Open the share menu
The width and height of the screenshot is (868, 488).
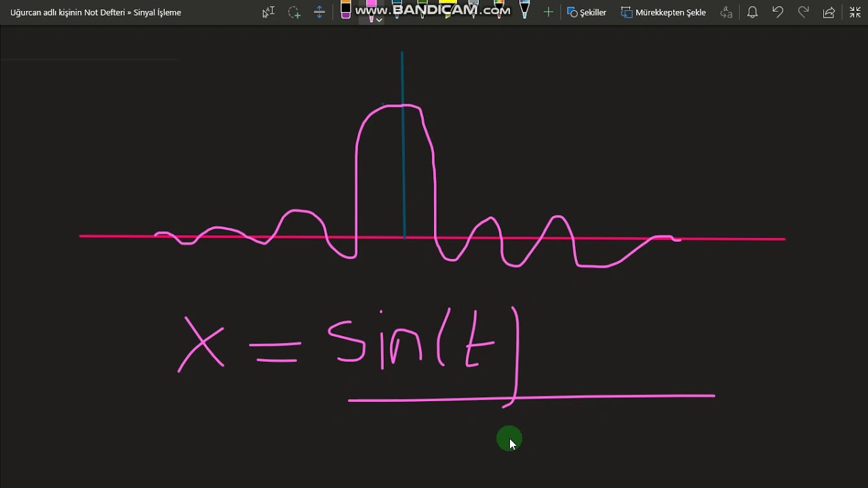[829, 12]
